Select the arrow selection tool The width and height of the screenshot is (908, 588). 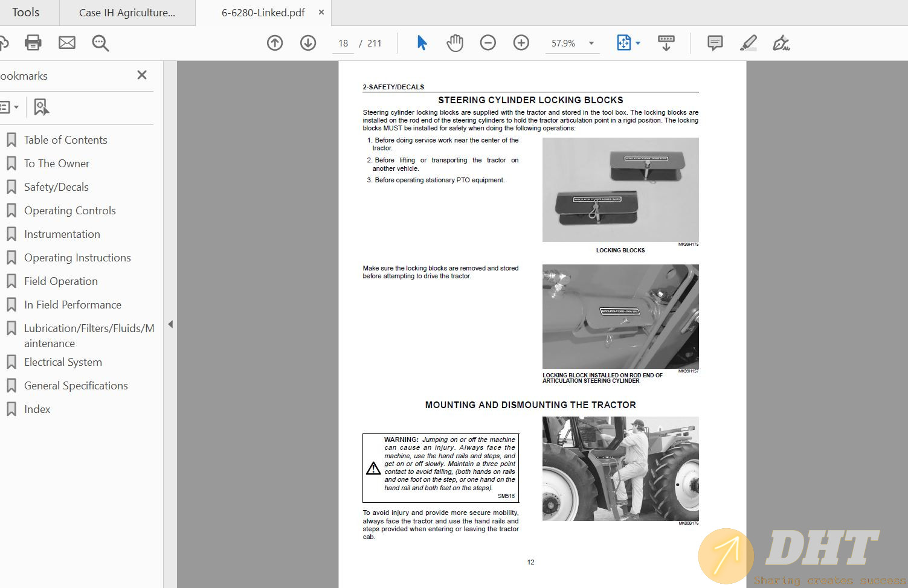[x=422, y=43]
